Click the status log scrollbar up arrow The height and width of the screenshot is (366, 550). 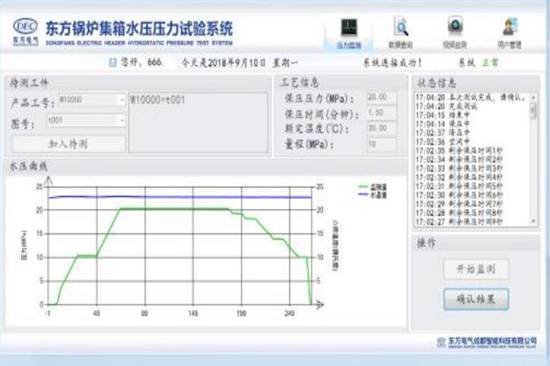click(x=534, y=97)
